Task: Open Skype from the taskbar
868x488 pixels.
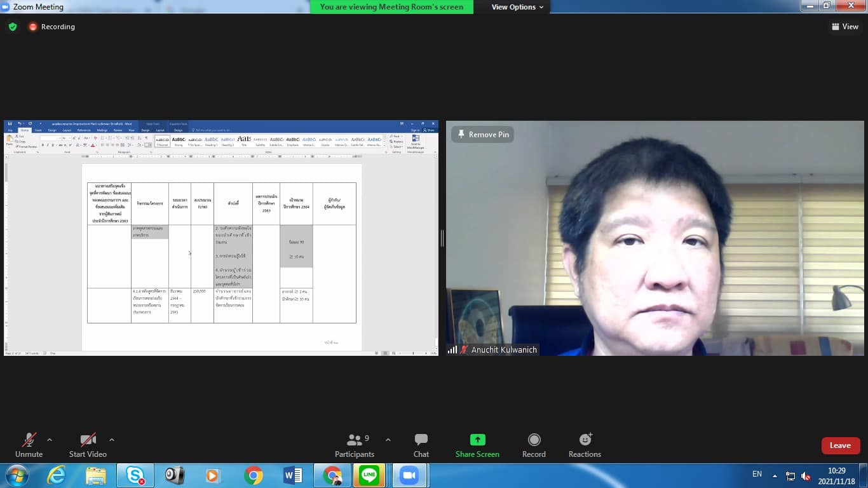Action: click(135, 475)
